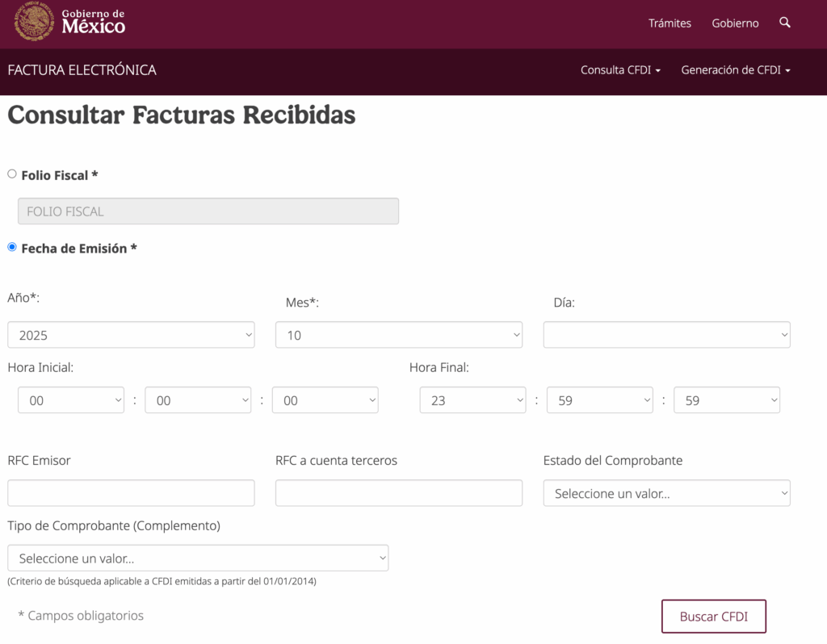Viewport: 827px width, 644px height.
Task: Open the Gobierno link in header
Action: pyautogui.click(x=735, y=23)
